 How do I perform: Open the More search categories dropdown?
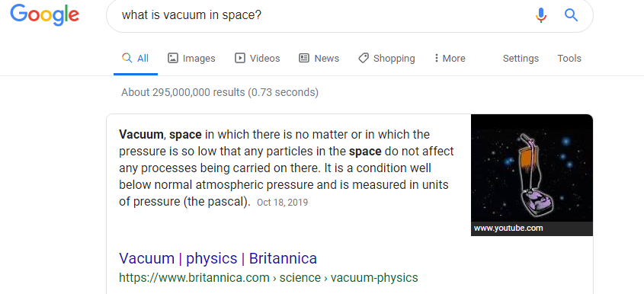coord(450,59)
